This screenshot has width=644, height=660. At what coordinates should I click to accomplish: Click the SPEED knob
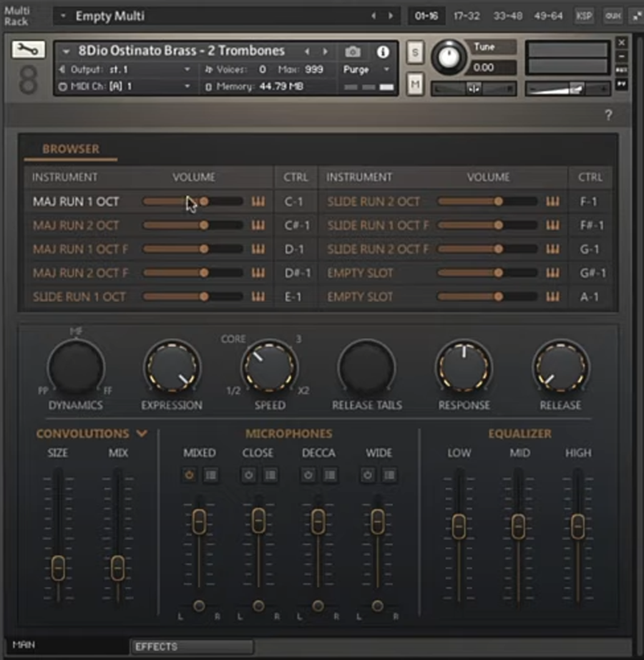click(x=269, y=367)
